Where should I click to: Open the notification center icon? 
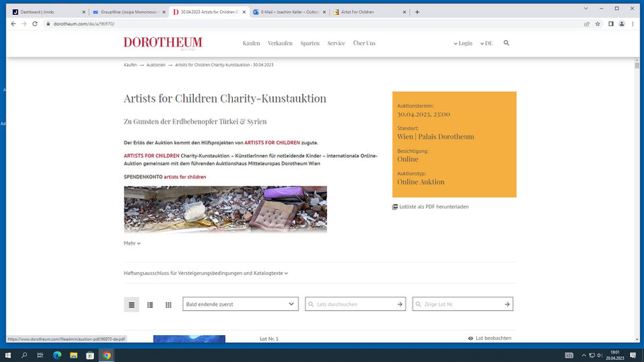click(633, 355)
